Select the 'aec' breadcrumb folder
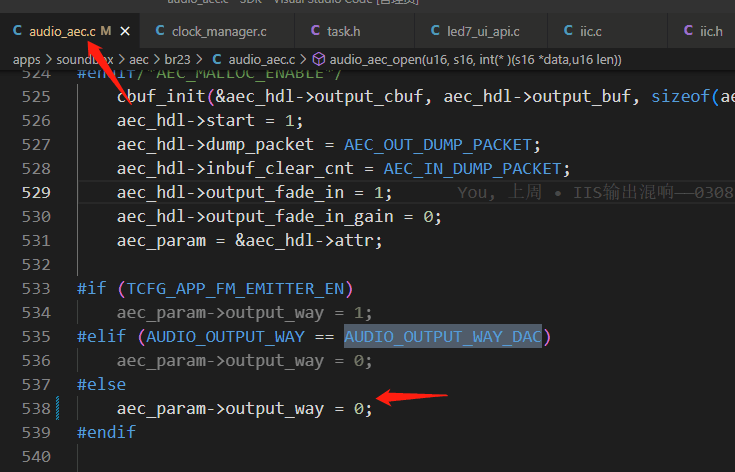The width and height of the screenshot is (735, 472). (139, 60)
